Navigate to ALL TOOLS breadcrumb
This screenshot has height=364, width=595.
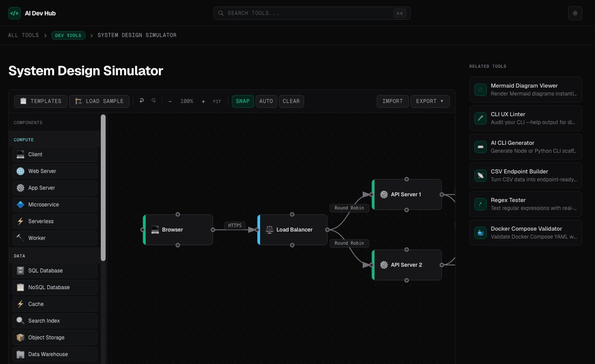pos(23,35)
